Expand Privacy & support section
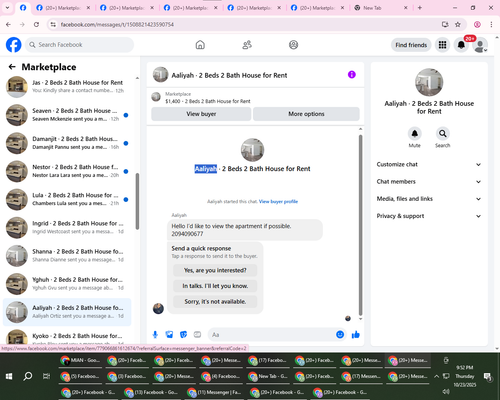This screenshot has height=400, width=500. [x=429, y=216]
